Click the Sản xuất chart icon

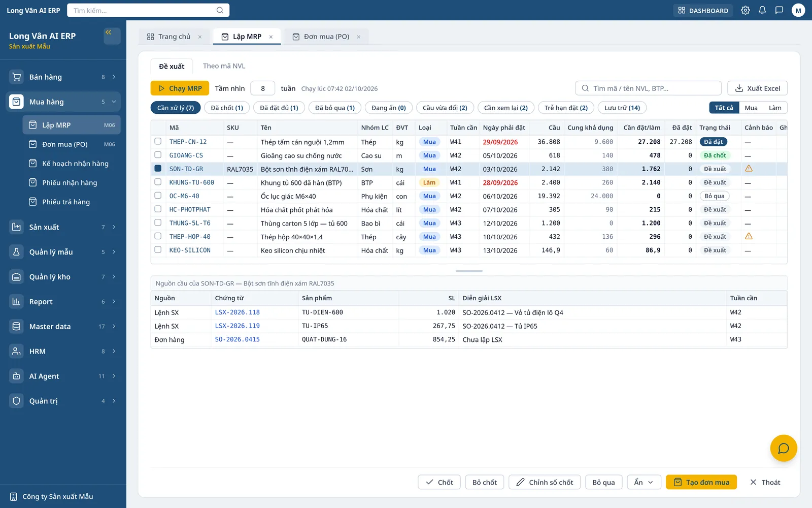click(17, 227)
